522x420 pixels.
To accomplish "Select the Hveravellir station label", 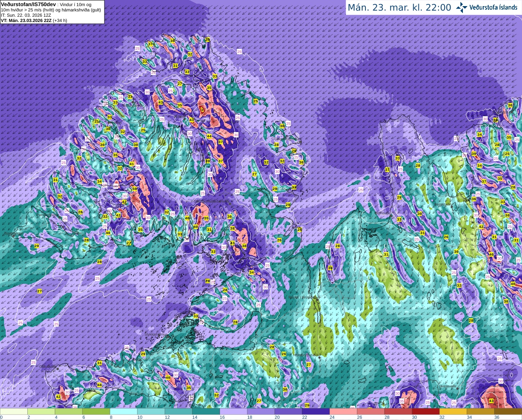I will coord(448,386).
